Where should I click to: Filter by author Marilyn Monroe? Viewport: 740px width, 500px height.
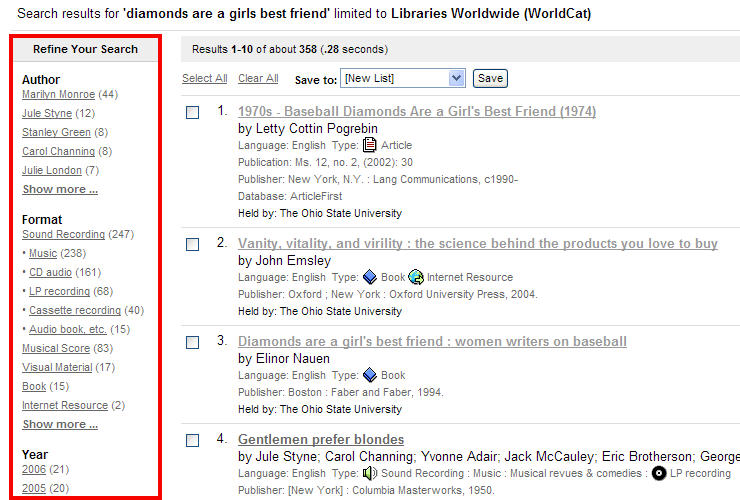click(x=59, y=94)
